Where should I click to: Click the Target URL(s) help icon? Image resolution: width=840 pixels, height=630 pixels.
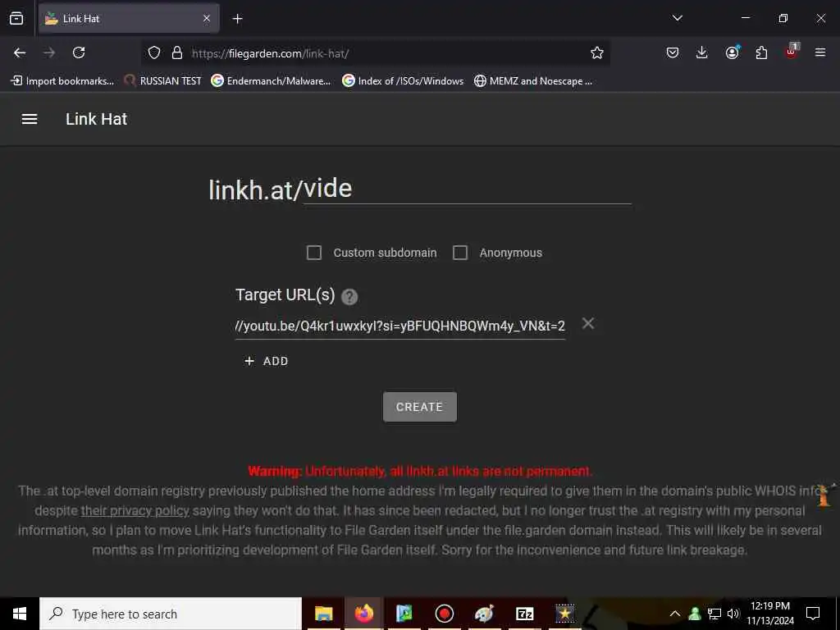[x=349, y=296]
